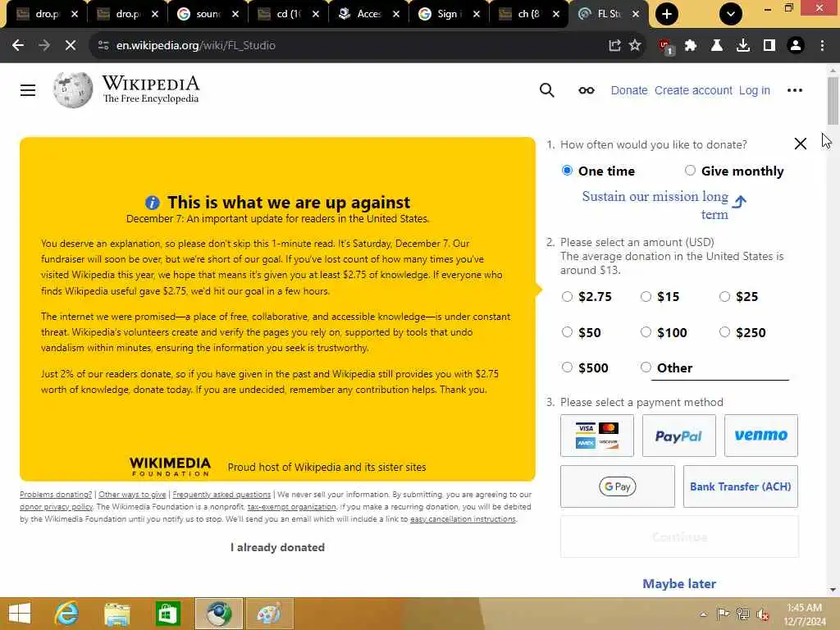Image resolution: width=840 pixels, height=630 pixels.
Task: Choose the $2.75 donation amount
Action: [x=567, y=296]
